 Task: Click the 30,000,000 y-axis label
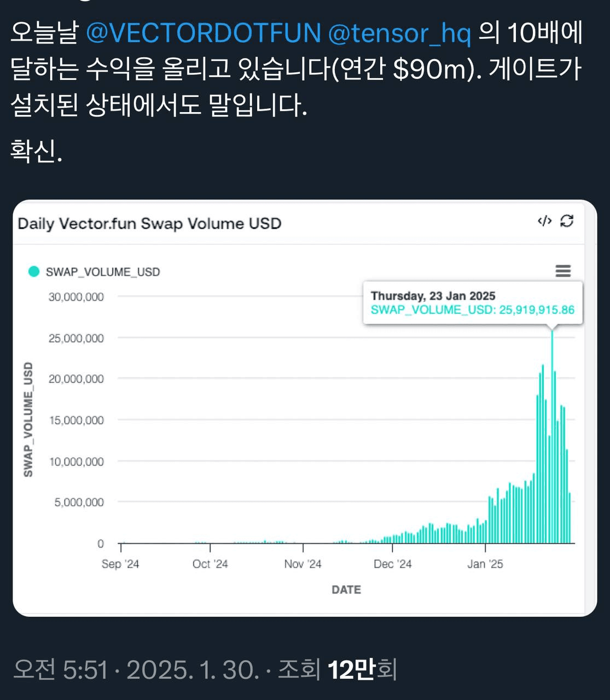[x=76, y=297]
